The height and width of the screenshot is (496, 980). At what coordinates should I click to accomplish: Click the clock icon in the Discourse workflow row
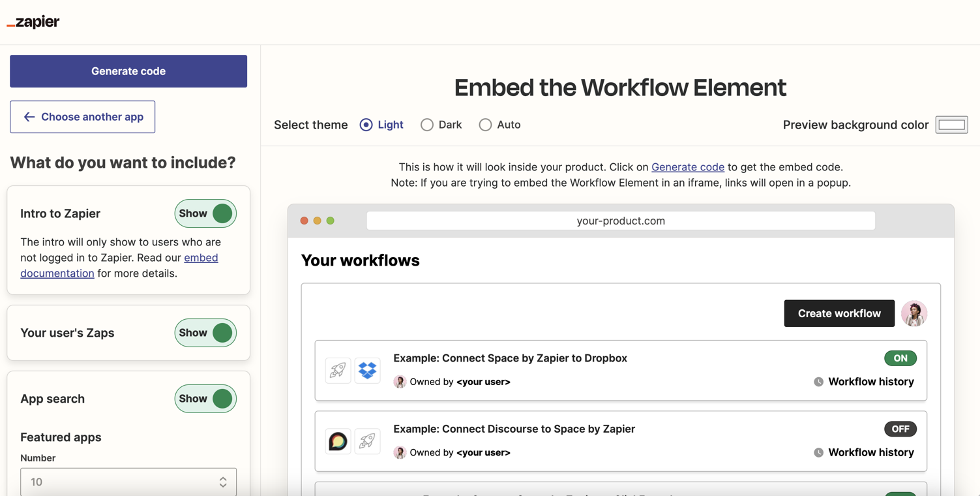coord(818,452)
